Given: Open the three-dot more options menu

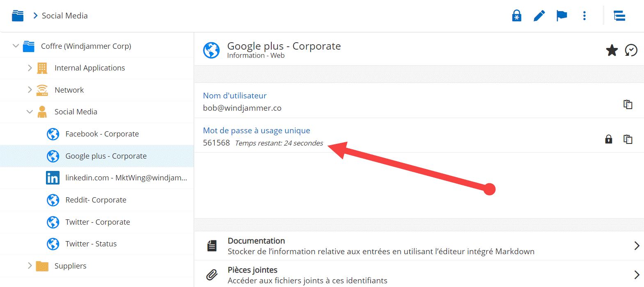Looking at the screenshot, I should (x=584, y=16).
